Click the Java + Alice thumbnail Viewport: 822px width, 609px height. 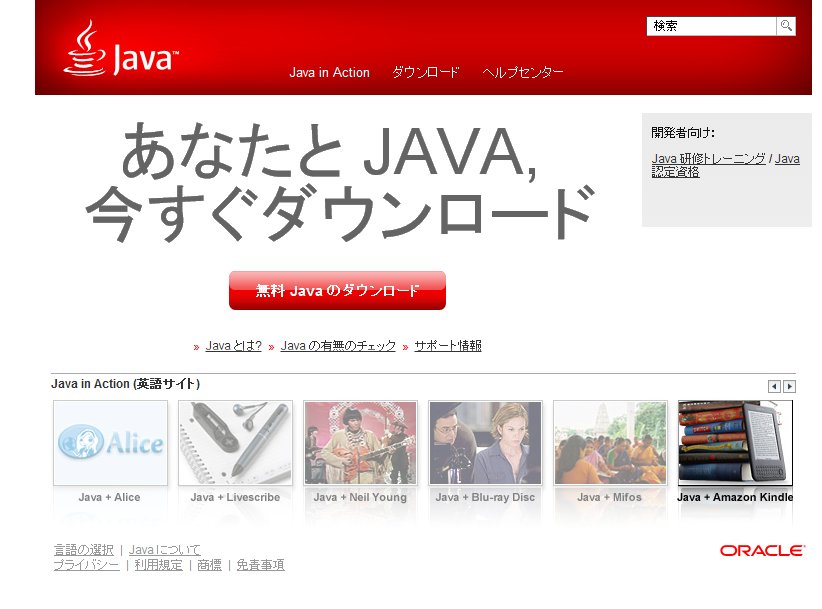tap(110, 441)
